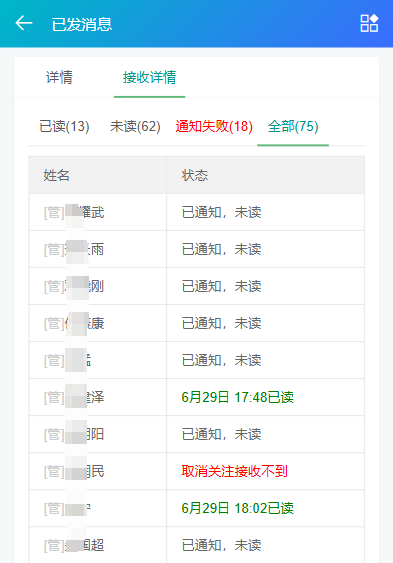Select the recipient row ending 刚

click(197, 286)
